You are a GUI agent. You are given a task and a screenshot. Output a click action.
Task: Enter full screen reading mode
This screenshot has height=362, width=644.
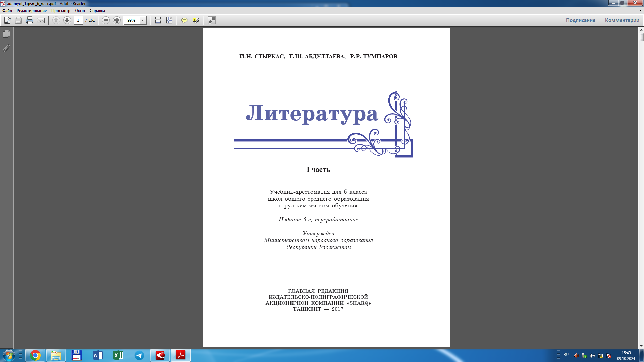(211, 20)
